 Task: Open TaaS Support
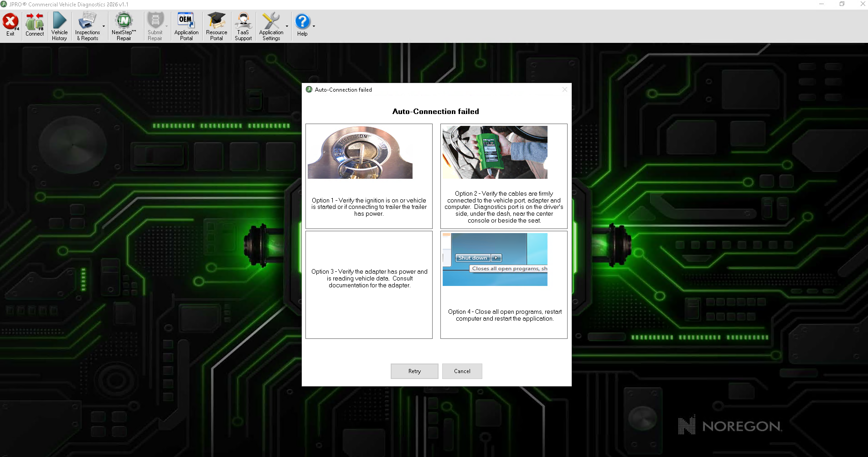(243, 26)
